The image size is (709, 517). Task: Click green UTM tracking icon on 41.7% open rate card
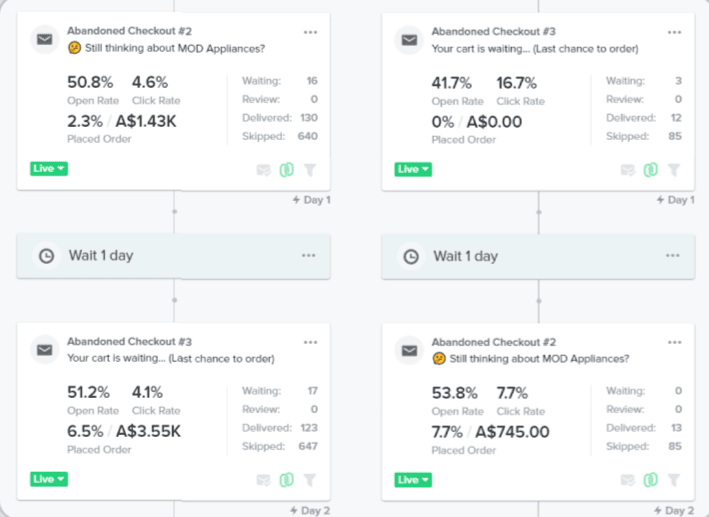coord(651,170)
